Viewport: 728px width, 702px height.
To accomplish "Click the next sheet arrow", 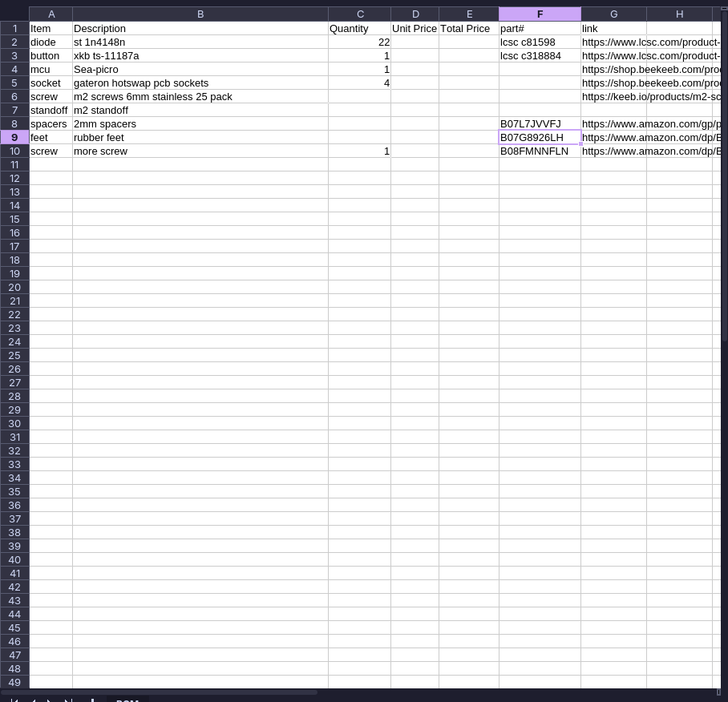I will [x=50, y=700].
